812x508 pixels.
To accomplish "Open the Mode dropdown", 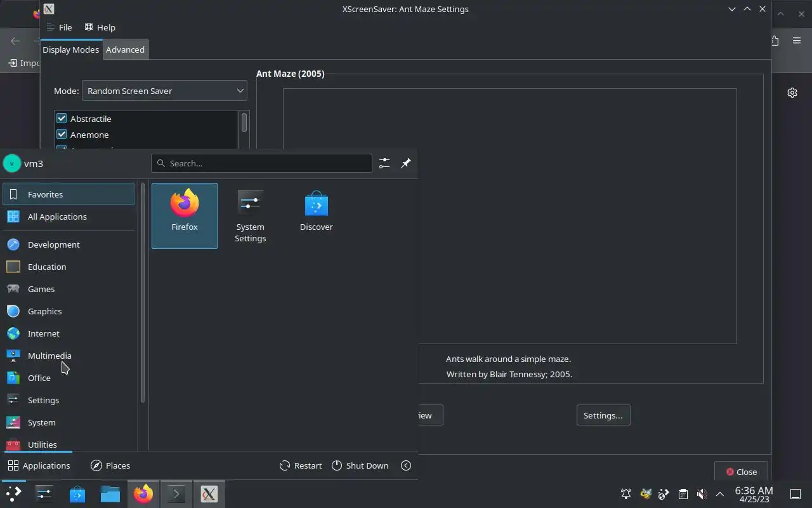I will [x=164, y=91].
